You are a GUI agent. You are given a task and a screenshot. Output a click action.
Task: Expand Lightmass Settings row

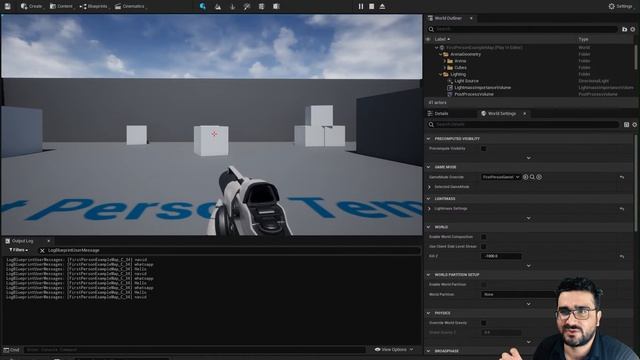(x=429, y=209)
